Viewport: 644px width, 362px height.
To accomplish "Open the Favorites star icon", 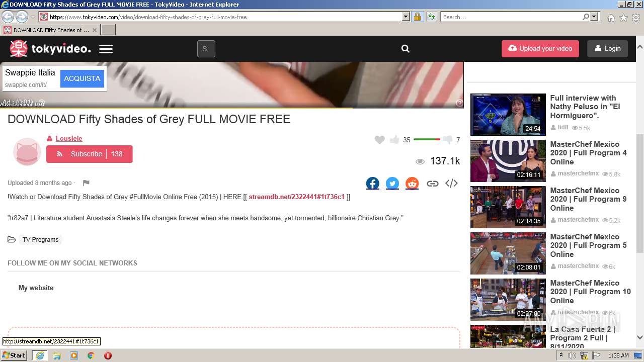I will click(x=623, y=18).
